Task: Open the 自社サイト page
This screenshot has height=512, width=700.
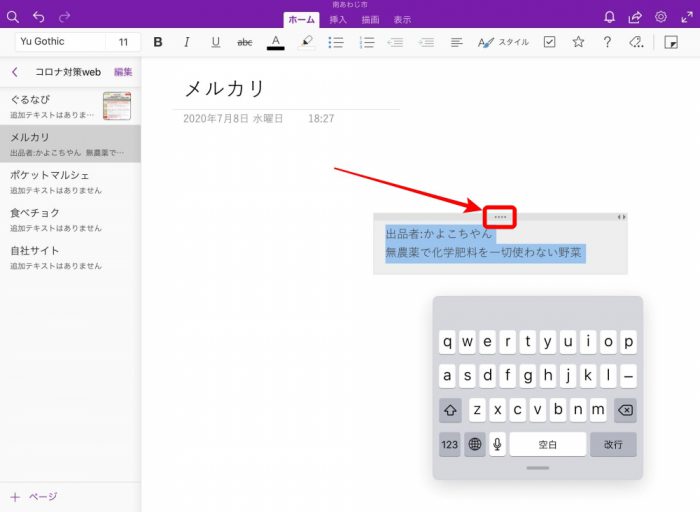Action: point(71,257)
